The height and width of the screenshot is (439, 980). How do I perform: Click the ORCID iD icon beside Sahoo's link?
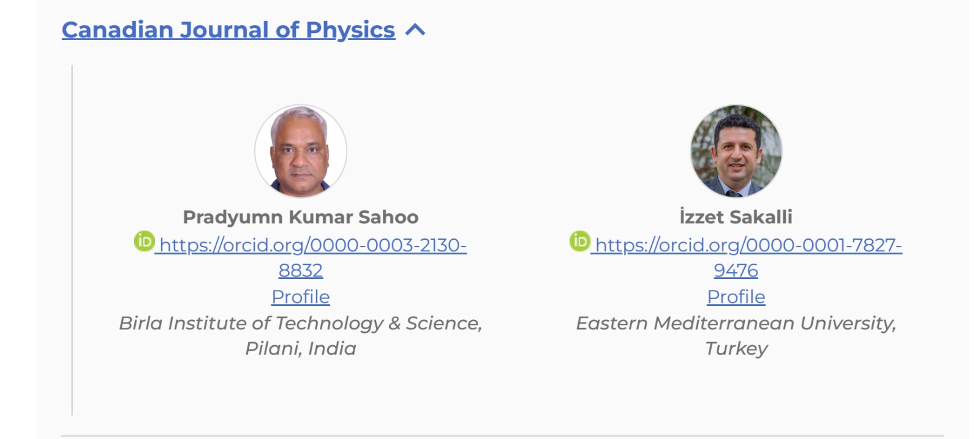[x=144, y=242]
